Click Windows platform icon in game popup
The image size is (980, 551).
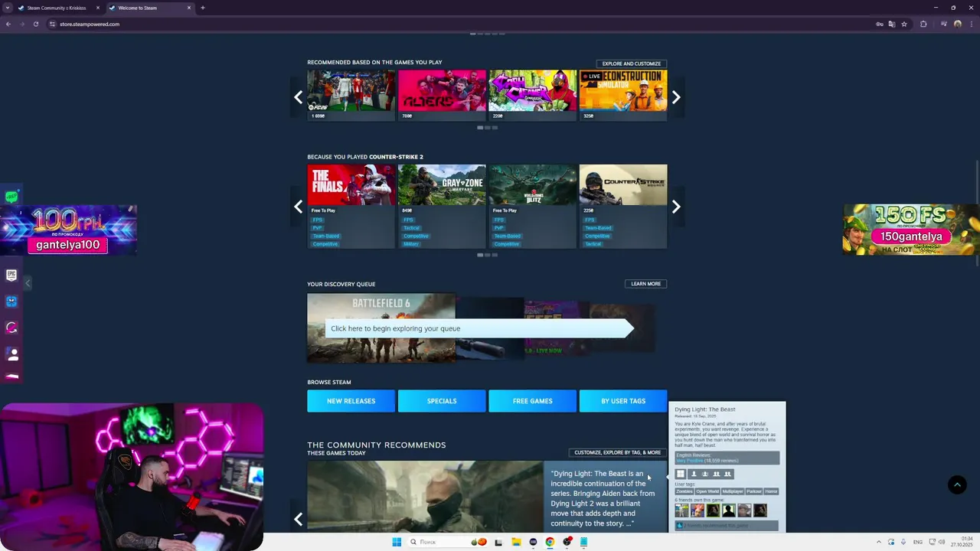click(681, 474)
